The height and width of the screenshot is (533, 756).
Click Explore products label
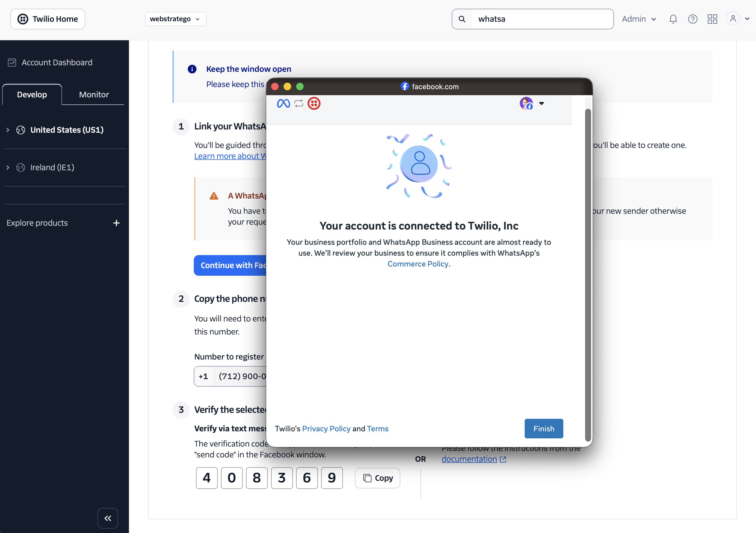(37, 223)
